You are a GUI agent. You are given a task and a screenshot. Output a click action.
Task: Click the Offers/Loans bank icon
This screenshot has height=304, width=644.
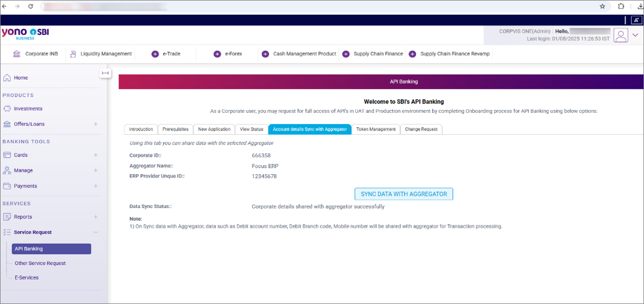(x=6, y=124)
